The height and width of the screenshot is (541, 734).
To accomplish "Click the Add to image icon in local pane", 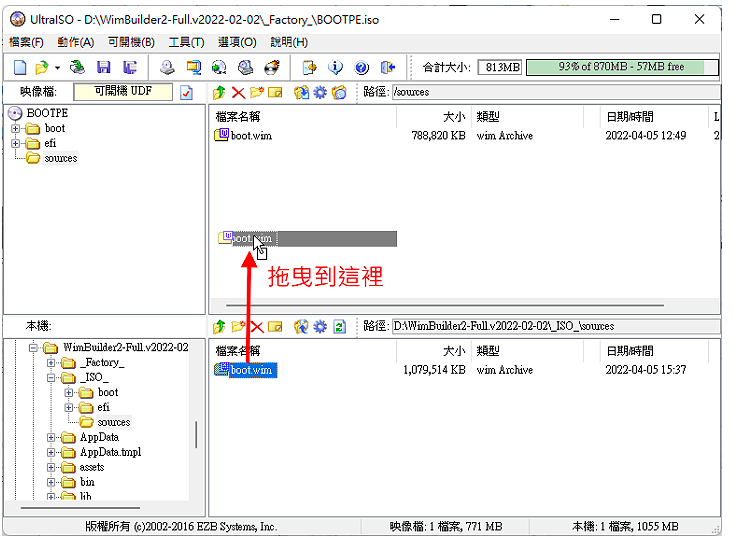I will click(x=301, y=326).
